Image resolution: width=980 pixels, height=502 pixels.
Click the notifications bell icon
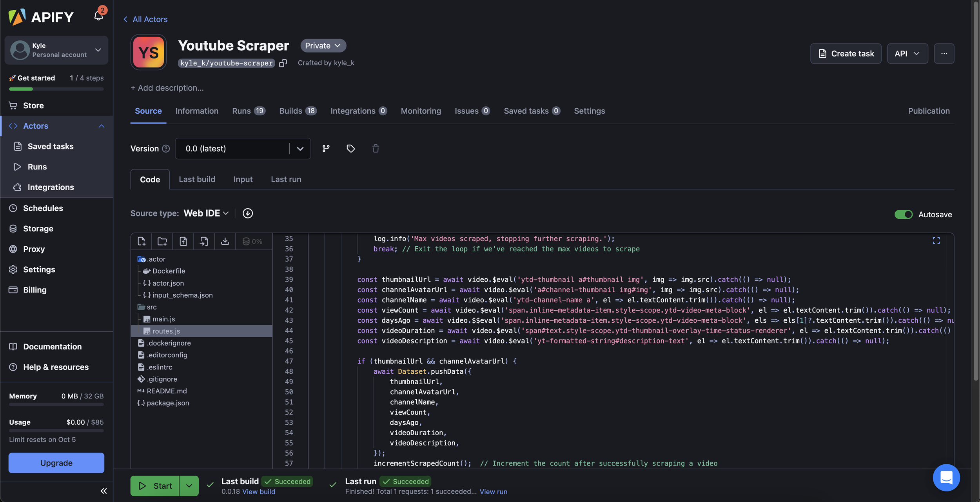point(98,16)
